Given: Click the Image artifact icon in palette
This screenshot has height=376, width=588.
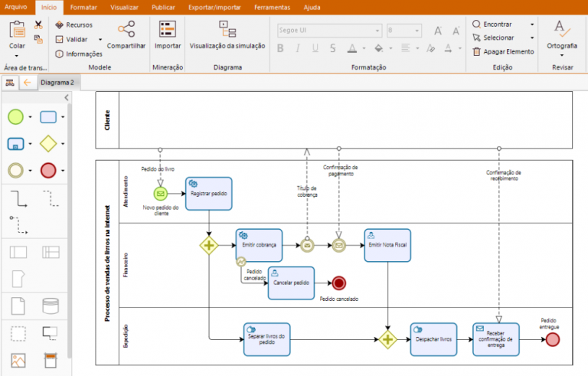Looking at the screenshot, I should (17, 359).
